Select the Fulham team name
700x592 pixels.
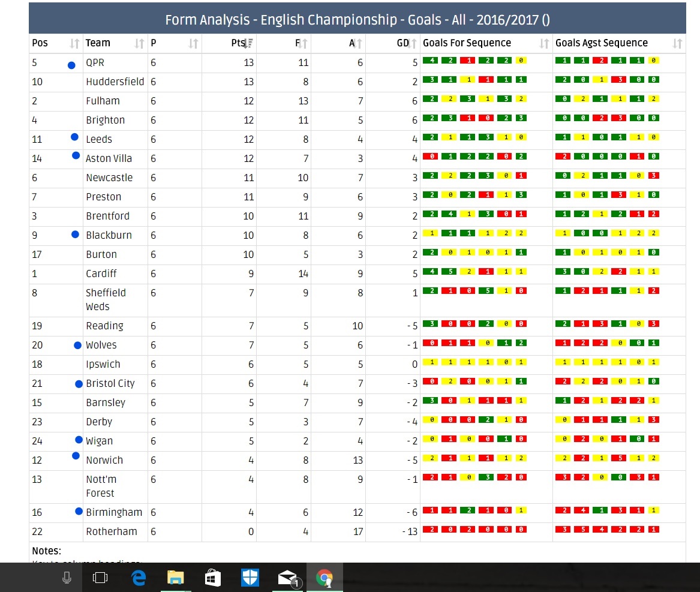tap(103, 101)
